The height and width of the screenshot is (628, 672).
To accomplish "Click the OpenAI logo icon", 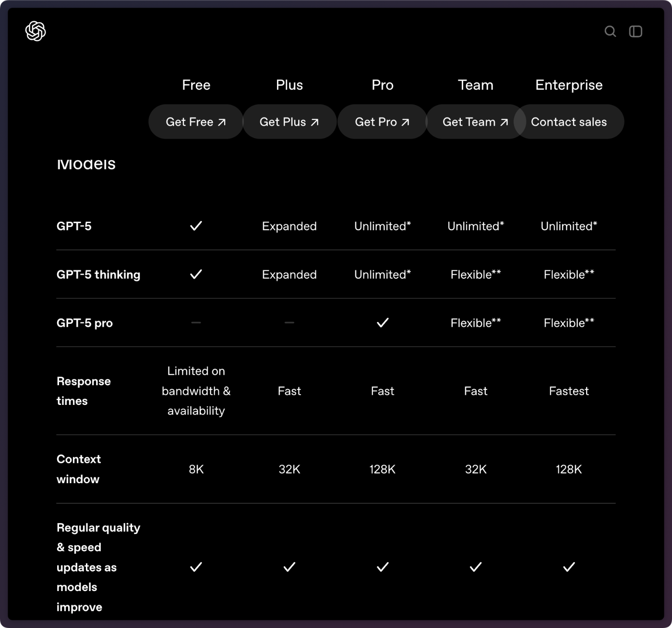I will point(36,31).
